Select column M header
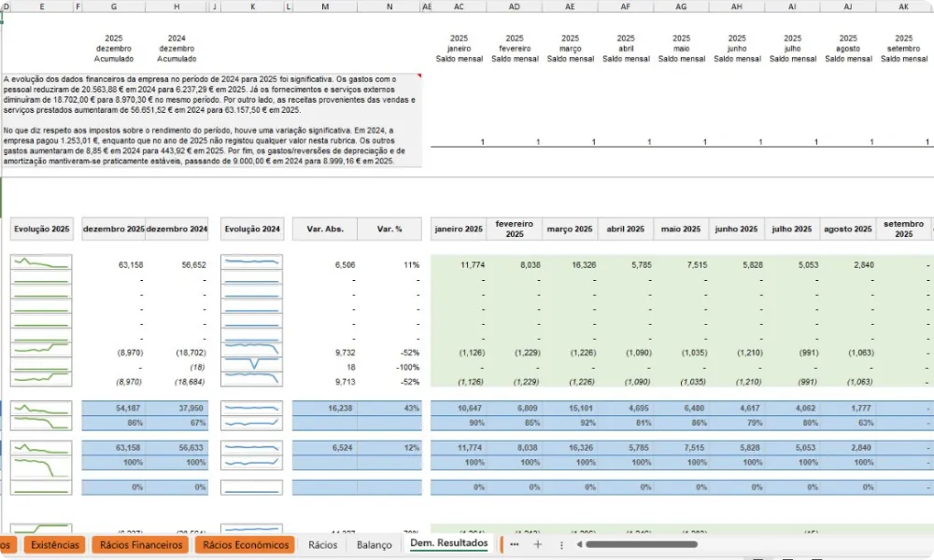 coord(325,7)
